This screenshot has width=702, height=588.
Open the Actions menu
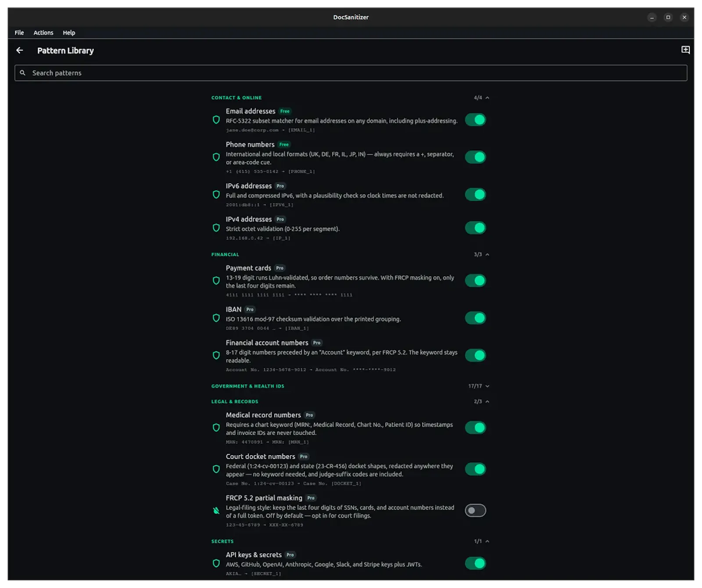[x=43, y=33]
